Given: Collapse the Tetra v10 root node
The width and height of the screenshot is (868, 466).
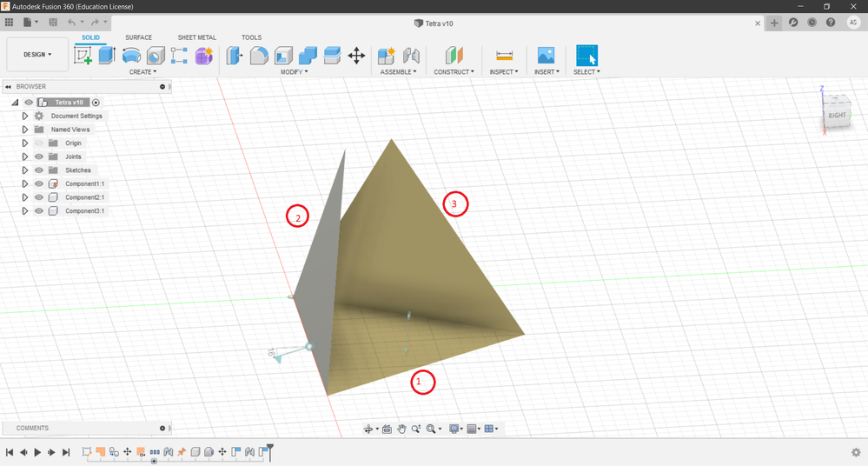Looking at the screenshot, I should tap(15, 103).
